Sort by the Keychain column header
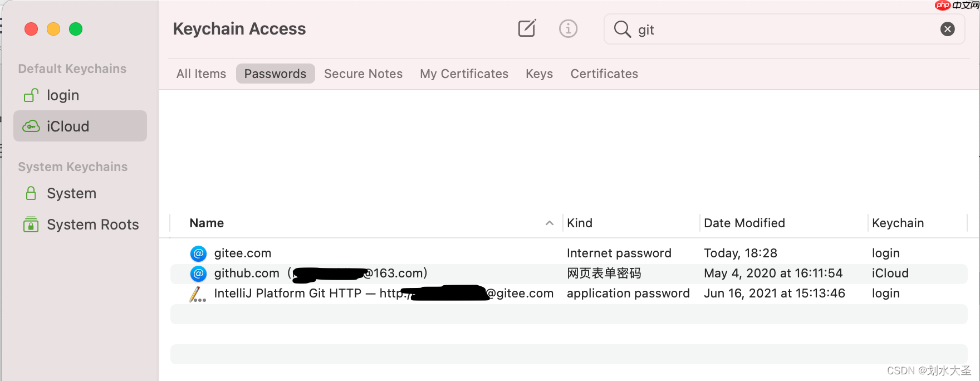The height and width of the screenshot is (381, 980). click(898, 223)
